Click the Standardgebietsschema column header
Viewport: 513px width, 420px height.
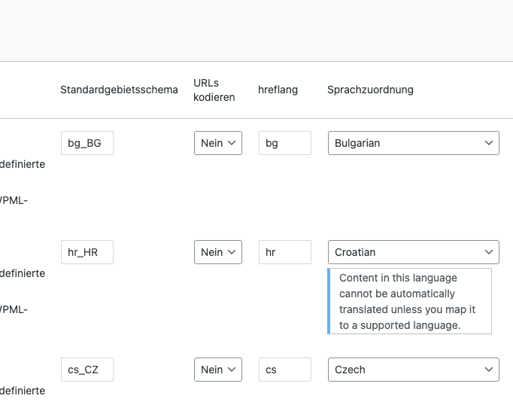point(119,90)
